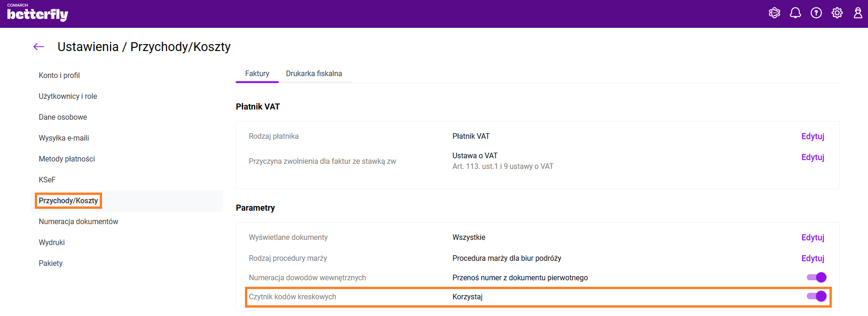Switch to the Drukarka fiskalna tab
Image resolution: width=868 pixels, height=316 pixels.
click(x=314, y=74)
